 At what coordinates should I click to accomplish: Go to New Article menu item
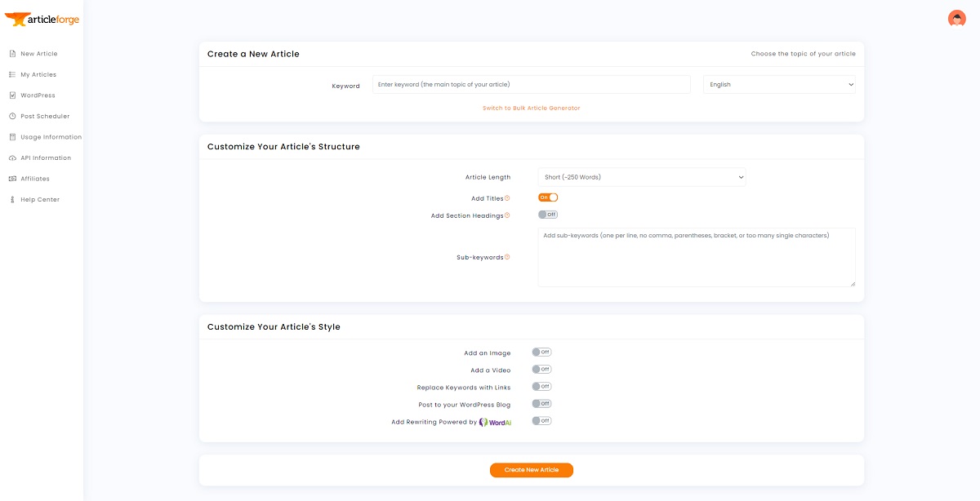[39, 54]
